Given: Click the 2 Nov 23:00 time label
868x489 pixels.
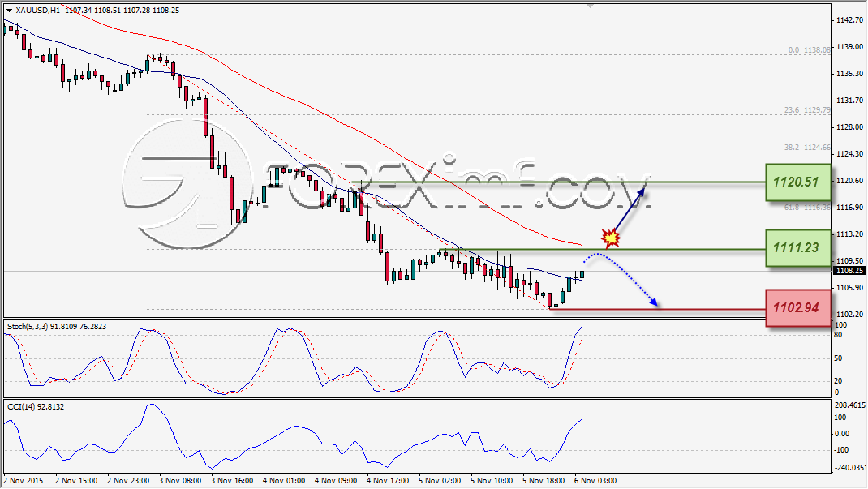Looking at the screenshot, I should click(x=128, y=480).
